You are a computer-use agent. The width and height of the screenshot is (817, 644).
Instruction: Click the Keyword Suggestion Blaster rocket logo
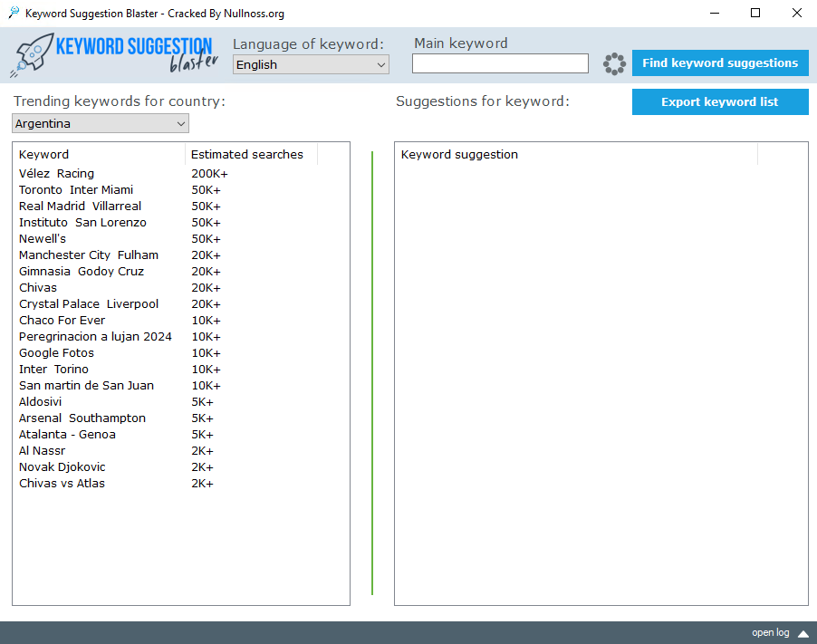point(114,54)
